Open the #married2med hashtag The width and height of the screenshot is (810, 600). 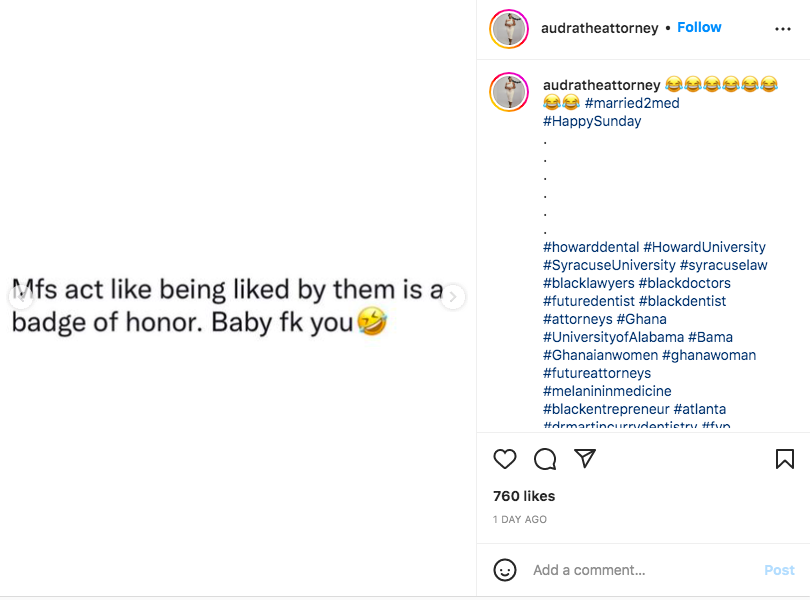(632, 103)
